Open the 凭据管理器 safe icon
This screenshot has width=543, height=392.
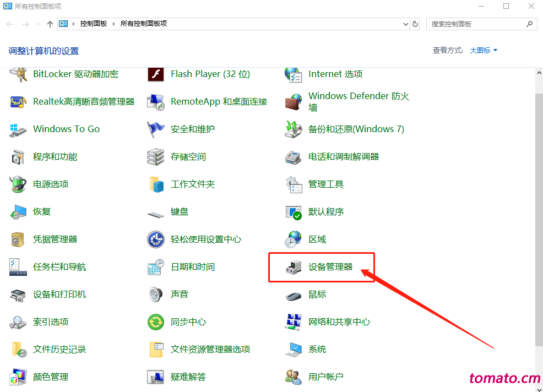click(17, 239)
